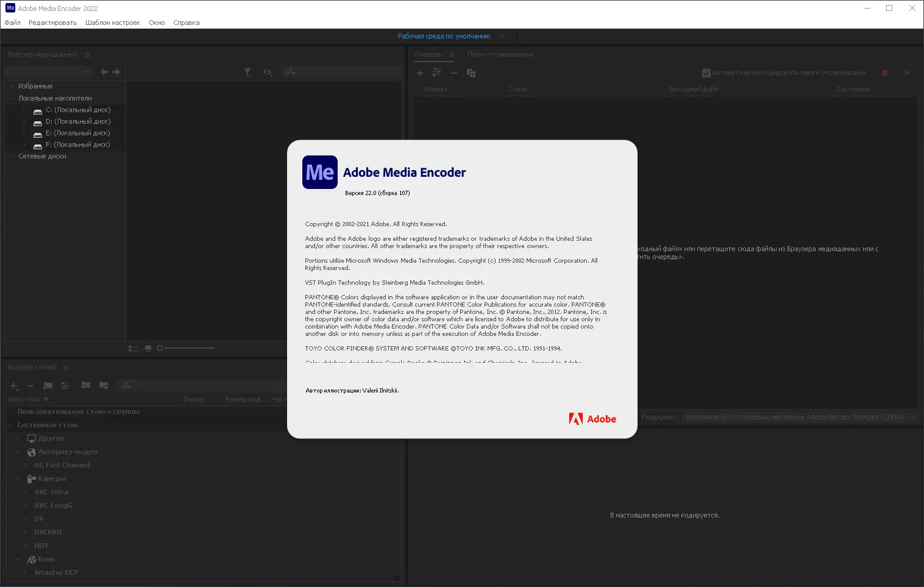This screenshot has height=587, width=924.
Task: Stop the queue using the red stop icon
Action: coord(884,73)
